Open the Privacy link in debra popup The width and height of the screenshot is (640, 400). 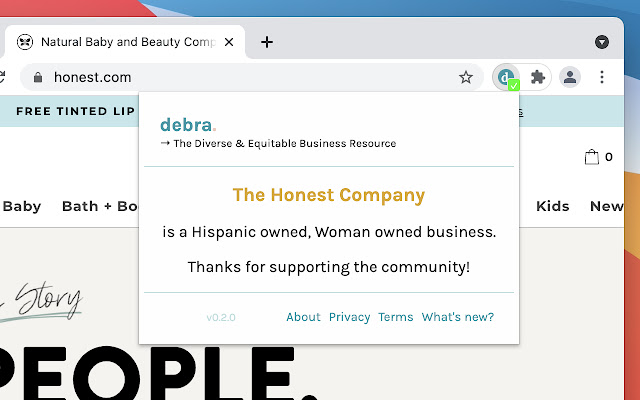[x=349, y=317]
